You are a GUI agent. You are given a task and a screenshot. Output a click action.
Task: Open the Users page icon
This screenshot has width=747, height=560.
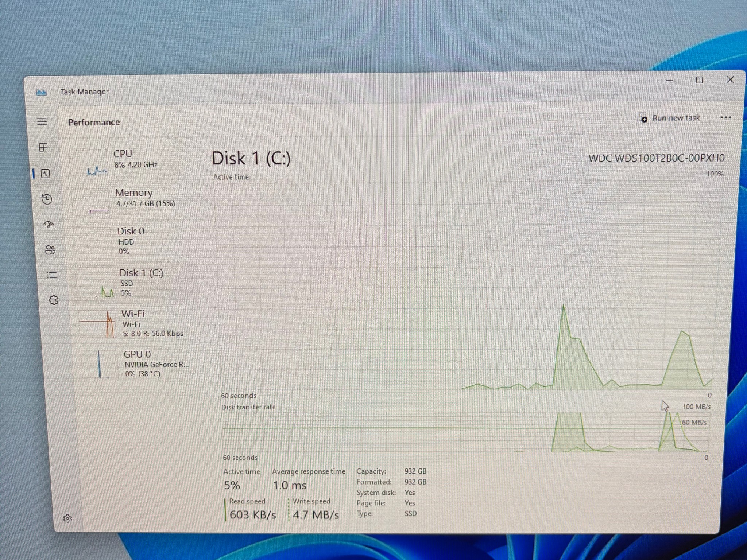point(50,250)
